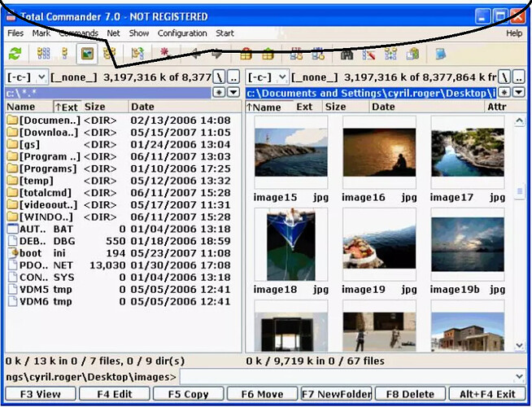Click the right panel parent directory '..' button

[x=521, y=77]
